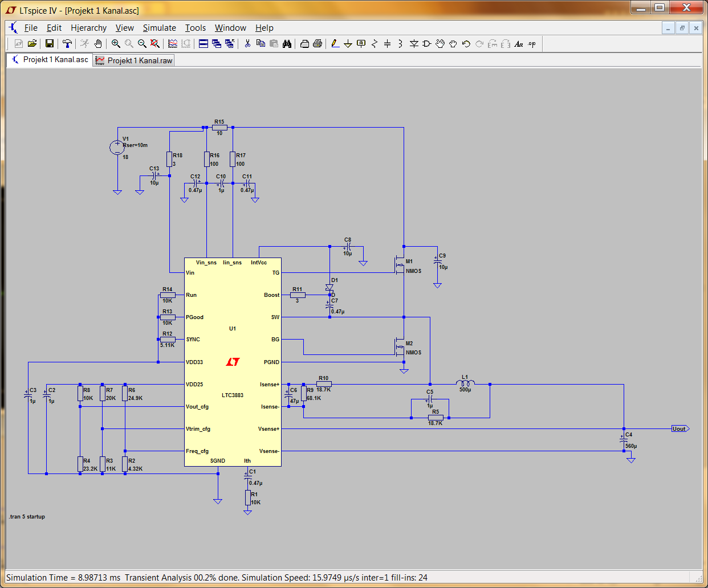This screenshot has height=588, width=708.
Task: Select the Label Net tool
Action: (361, 44)
